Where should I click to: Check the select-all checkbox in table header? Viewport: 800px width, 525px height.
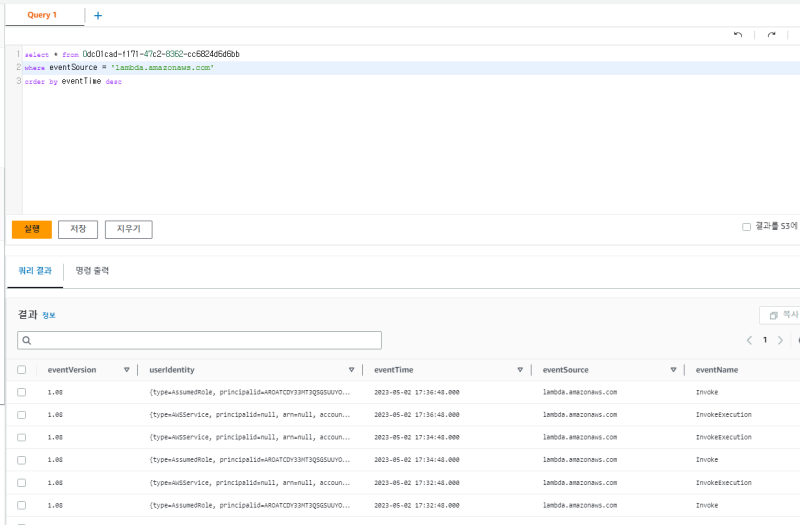pyautogui.click(x=22, y=370)
